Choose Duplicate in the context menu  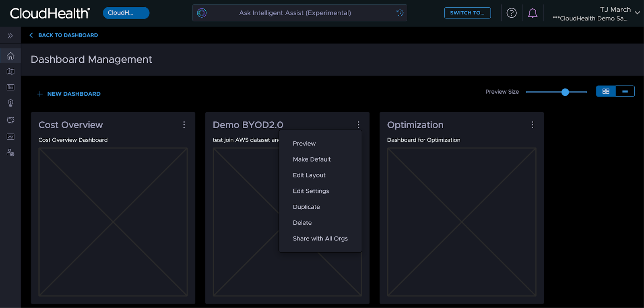pyautogui.click(x=306, y=207)
